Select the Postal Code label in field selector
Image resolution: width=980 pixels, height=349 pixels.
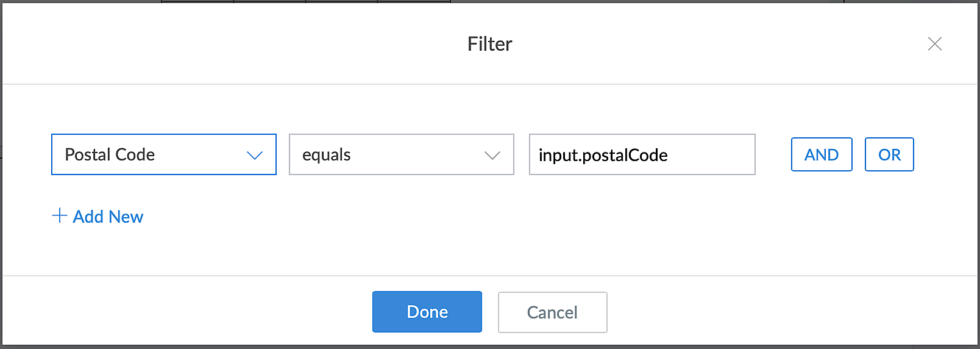(x=110, y=155)
